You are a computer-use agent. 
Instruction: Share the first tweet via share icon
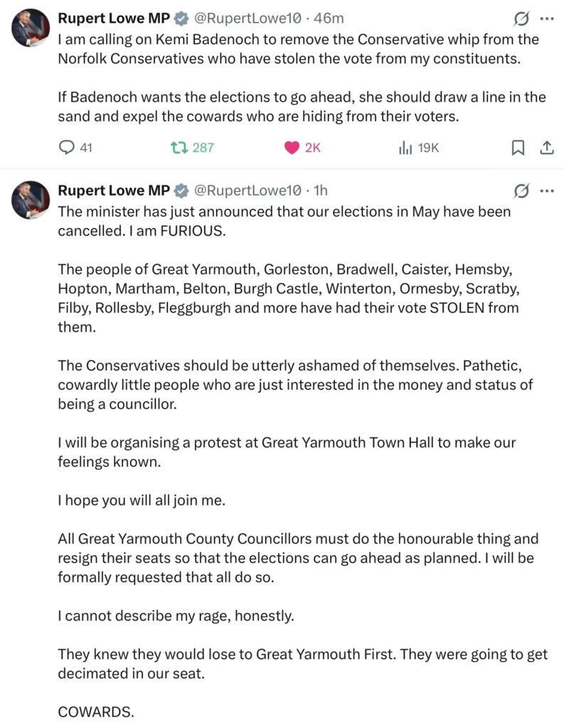point(547,148)
